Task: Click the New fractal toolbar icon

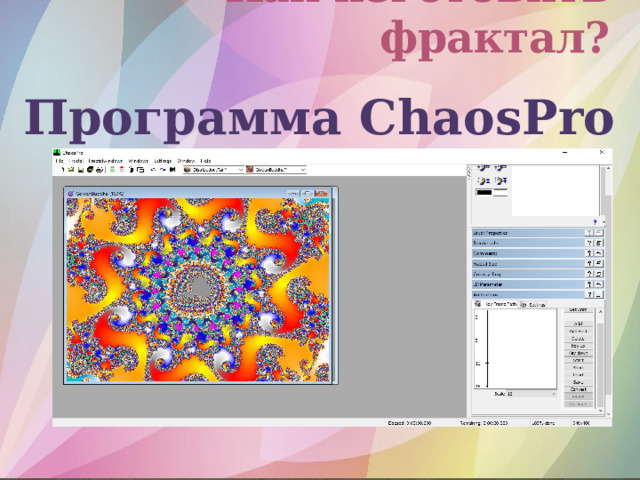Action: (61, 169)
